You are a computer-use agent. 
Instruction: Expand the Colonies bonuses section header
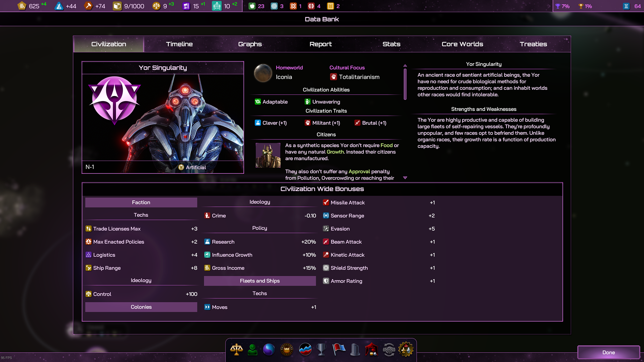pyautogui.click(x=141, y=307)
